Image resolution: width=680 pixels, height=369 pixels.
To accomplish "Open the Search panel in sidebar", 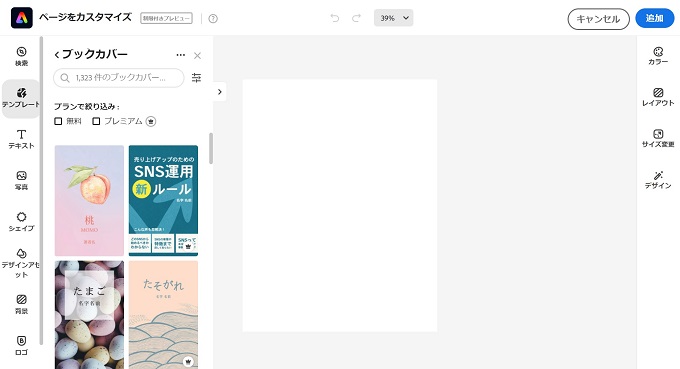I will click(21, 56).
